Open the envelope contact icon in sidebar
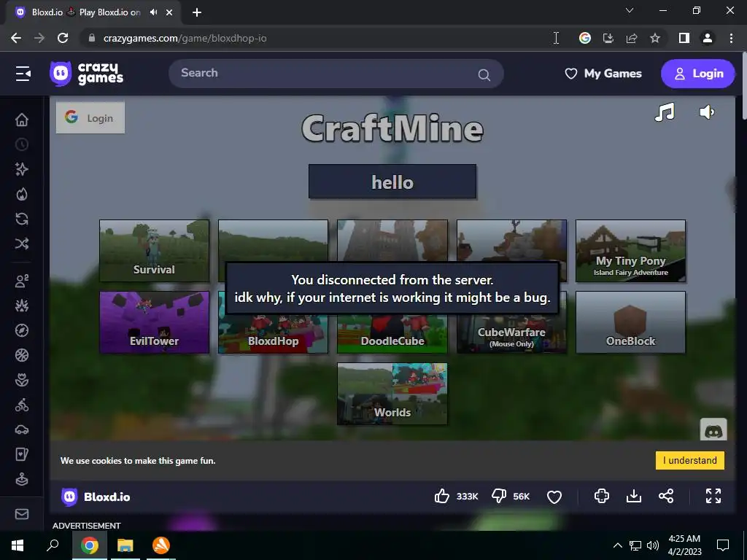 pyautogui.click(x=22, y=514)
